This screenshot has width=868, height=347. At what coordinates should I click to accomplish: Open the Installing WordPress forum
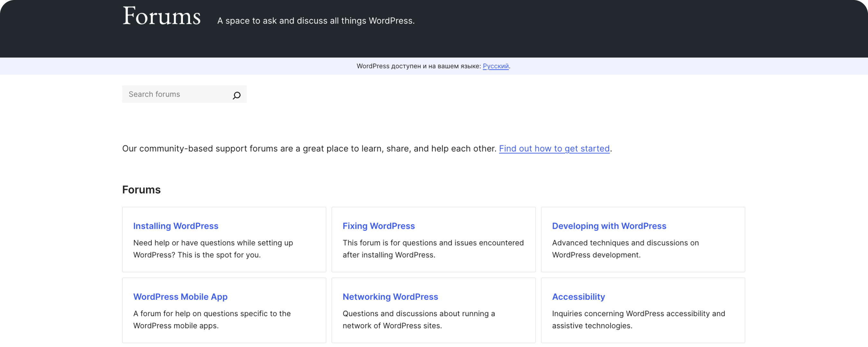[x=176, y=226]
